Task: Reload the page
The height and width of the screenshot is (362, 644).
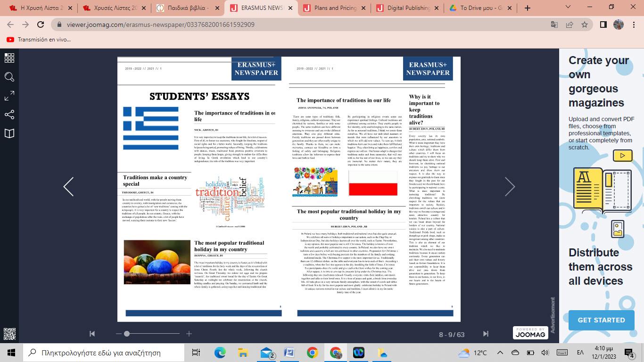Action: (x=41, y=25)
